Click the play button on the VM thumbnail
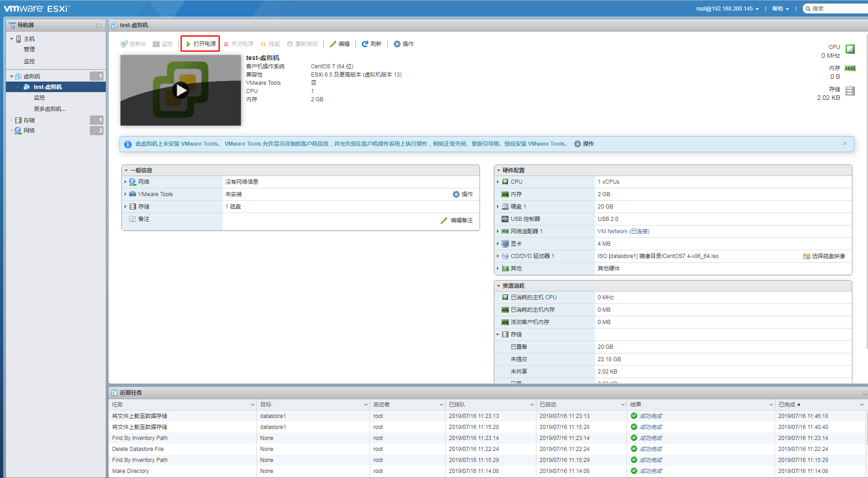 click(x=180, y=90)
